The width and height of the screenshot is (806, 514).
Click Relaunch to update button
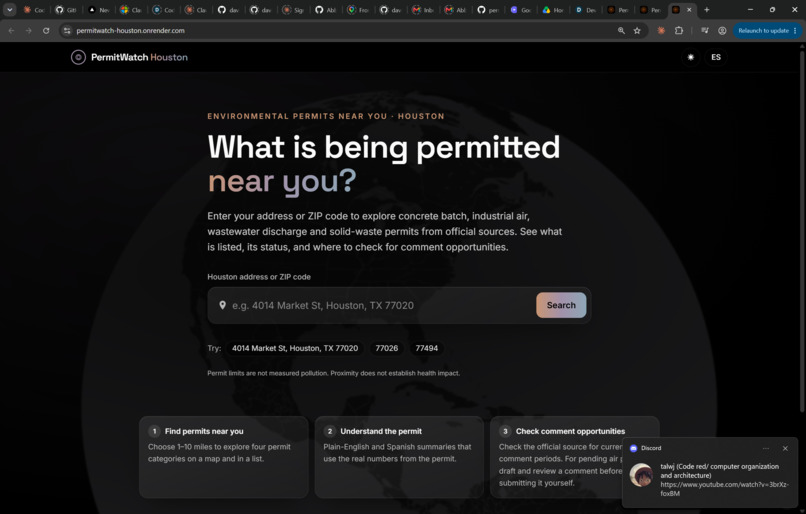(x=763, y=31)
